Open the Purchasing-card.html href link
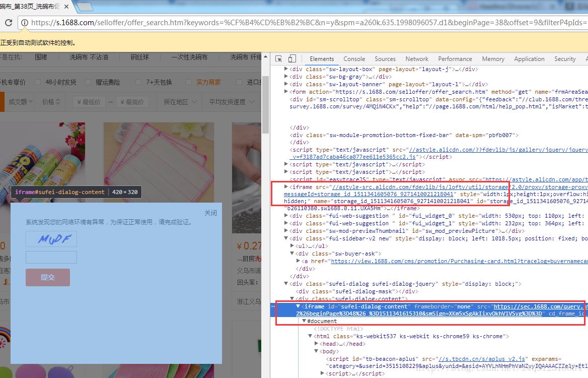This screenshot has width=588, height=378. tap(459, 261)
